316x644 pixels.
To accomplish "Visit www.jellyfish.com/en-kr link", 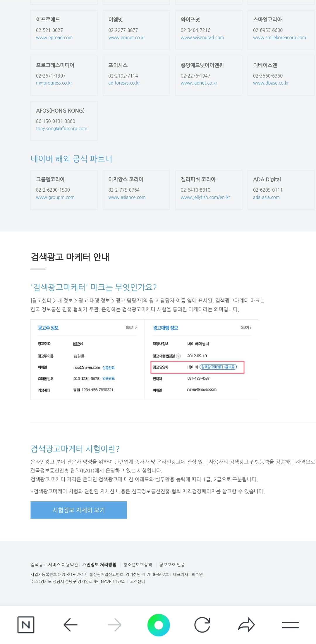I will [x=205, y=198].
